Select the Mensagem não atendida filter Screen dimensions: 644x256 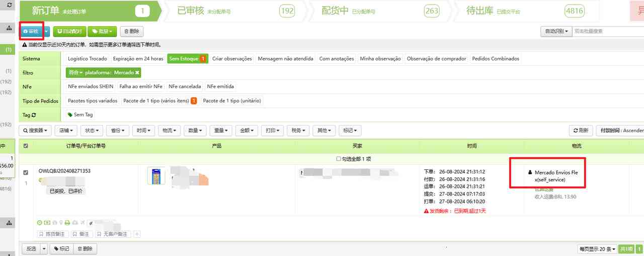[x=286, y=59]
